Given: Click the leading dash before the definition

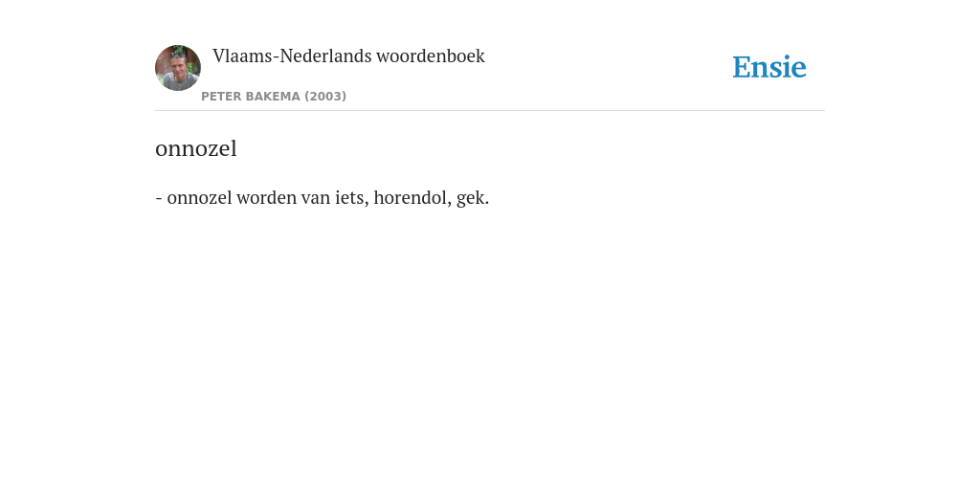Looking at the screenshot, I should pos(159,199).
